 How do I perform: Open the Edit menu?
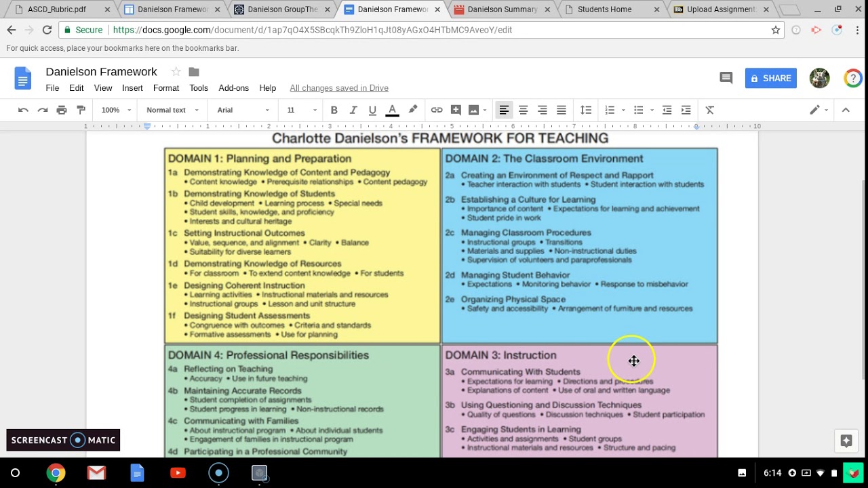(76, 88)
